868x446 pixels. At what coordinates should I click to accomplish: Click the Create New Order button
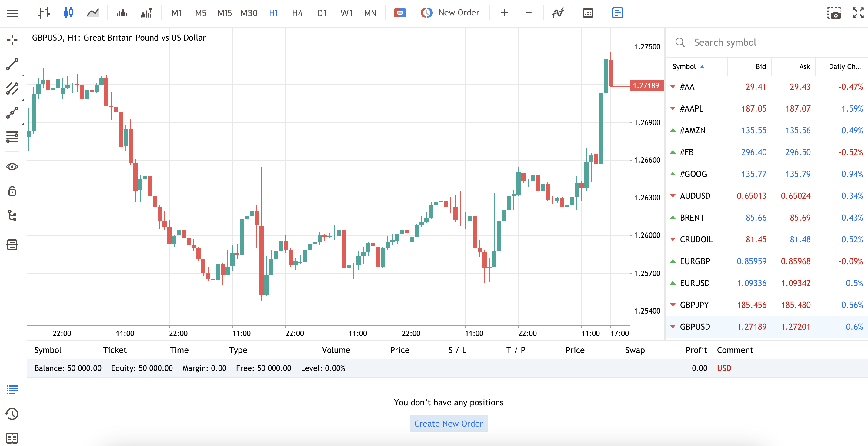click(449, 424)
